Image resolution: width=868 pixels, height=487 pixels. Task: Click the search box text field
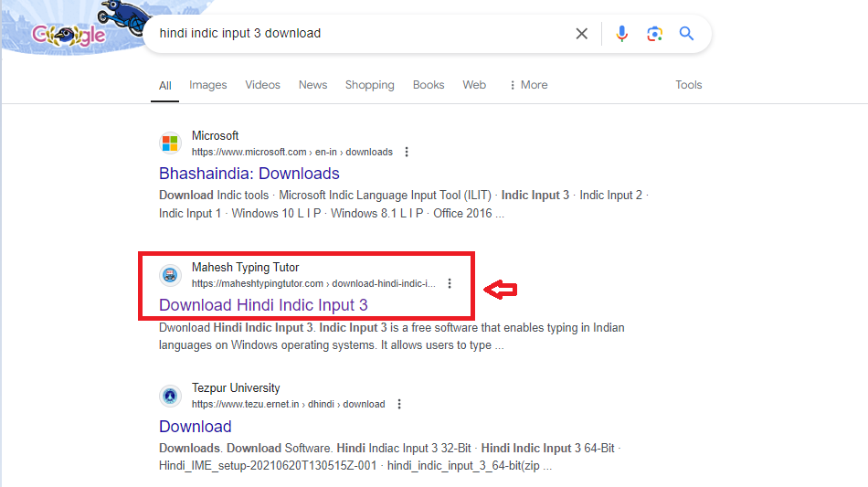360,33
